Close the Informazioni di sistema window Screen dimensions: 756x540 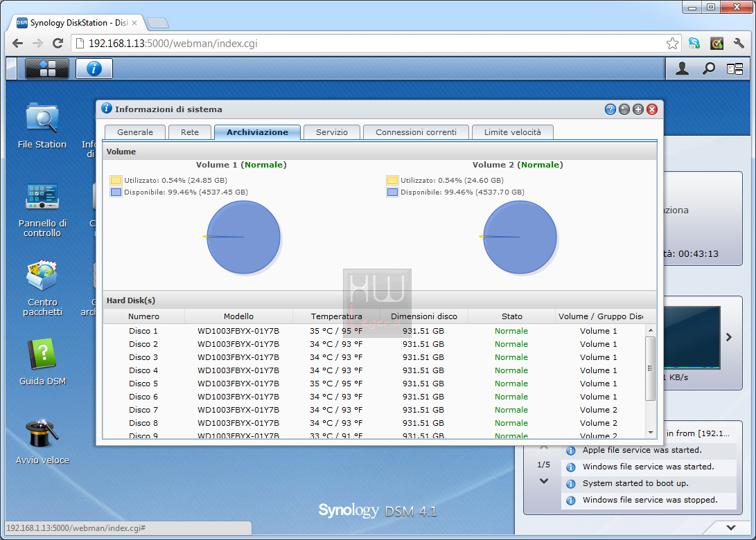point(652,109)
